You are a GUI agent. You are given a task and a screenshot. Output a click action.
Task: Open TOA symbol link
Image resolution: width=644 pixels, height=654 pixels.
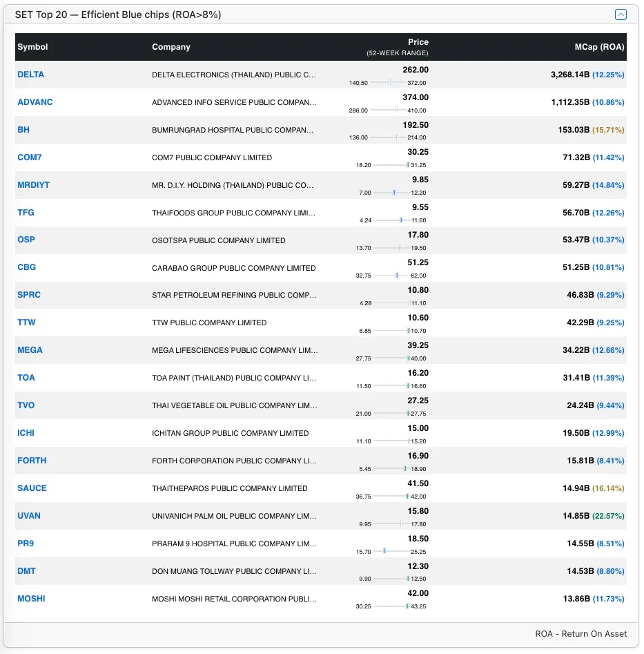pyautogui.click(x=26, y=378)
